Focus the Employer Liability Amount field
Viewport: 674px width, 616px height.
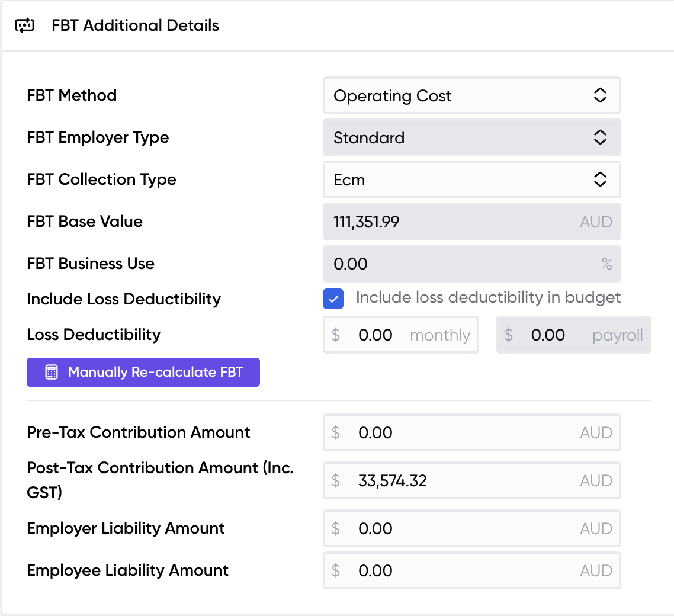pos(462,529)
